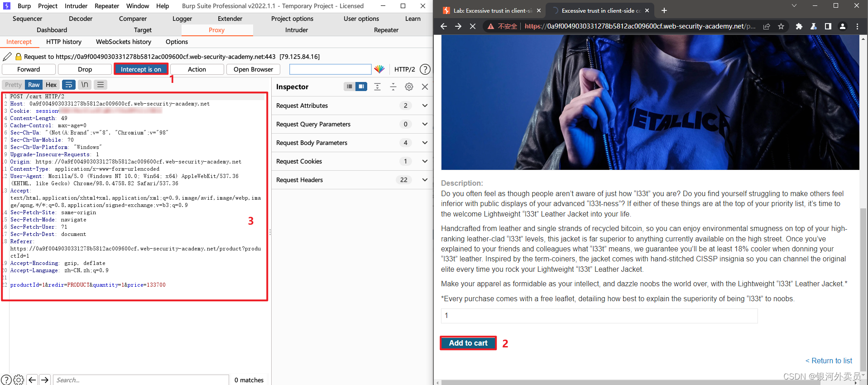Click the insecure warning triangle in address bar
This screenshot has width=868, height=385.
491,26
